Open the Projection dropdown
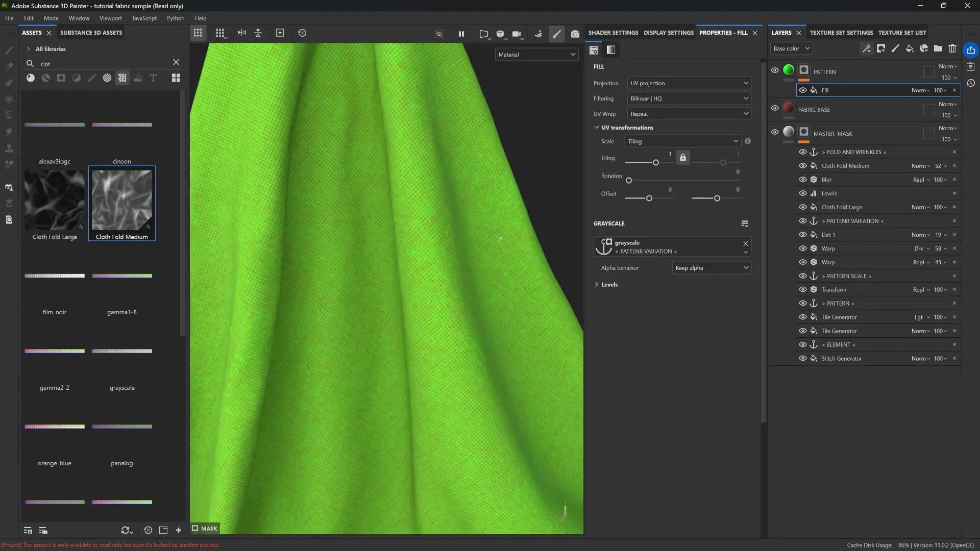Viewport: 980px width, 551px height. pyautogui.click(x=689, y=83)
